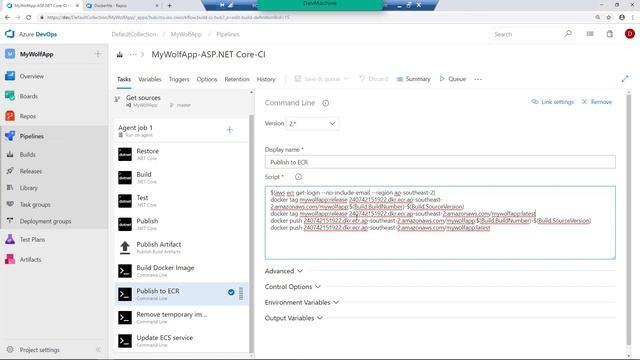Go to MyWolfApp breadcrumb

coord(186,34)
